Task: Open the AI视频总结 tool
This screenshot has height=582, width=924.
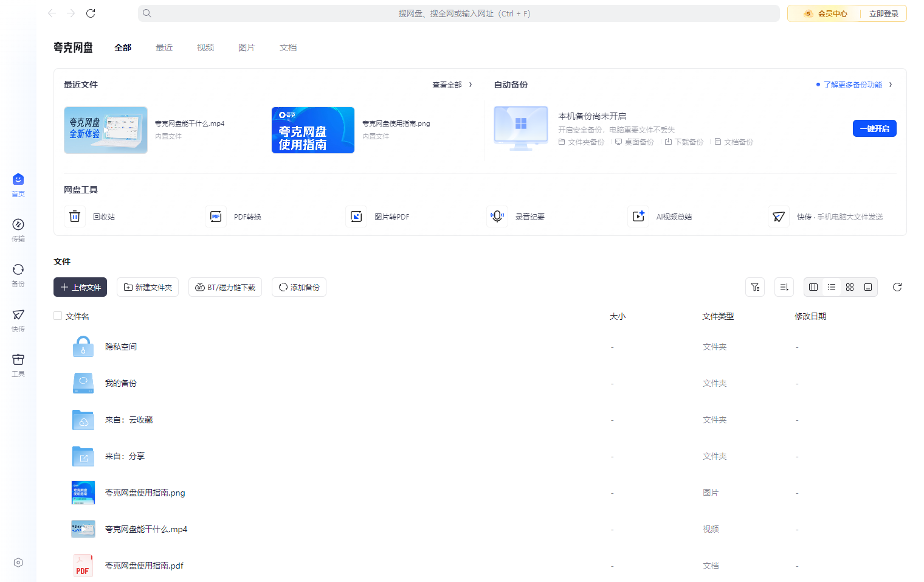Action: (638, 217)
